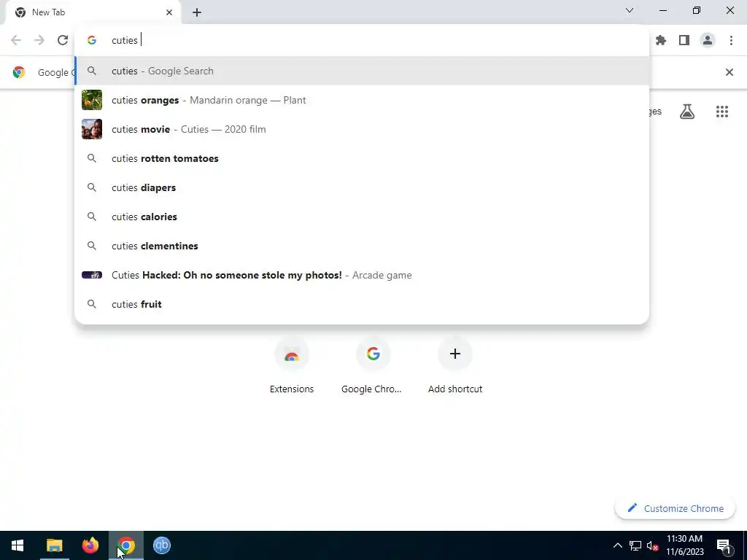Select 'cuties oranges' suggestion
Image resolution: width=747 pixels, height=560 pixels.
coord(362,100)
